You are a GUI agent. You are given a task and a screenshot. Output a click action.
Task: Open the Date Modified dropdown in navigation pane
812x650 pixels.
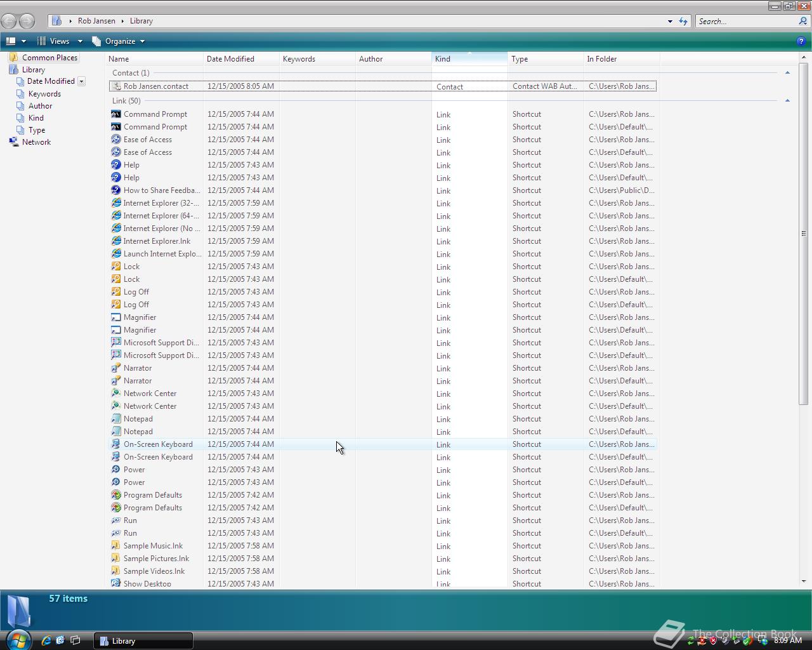coord(81,81)
